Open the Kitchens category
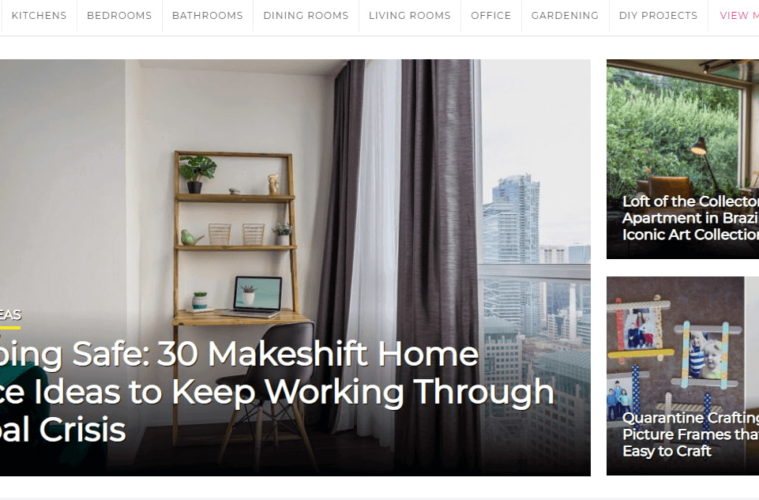The height and width of the screenshot is (500, 759). click(x=39, y=15)
